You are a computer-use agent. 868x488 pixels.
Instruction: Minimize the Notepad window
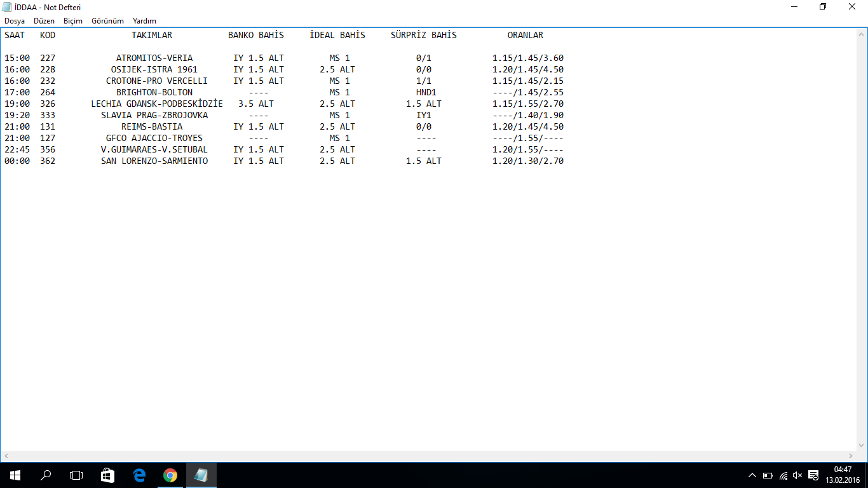tap(794, 6)
